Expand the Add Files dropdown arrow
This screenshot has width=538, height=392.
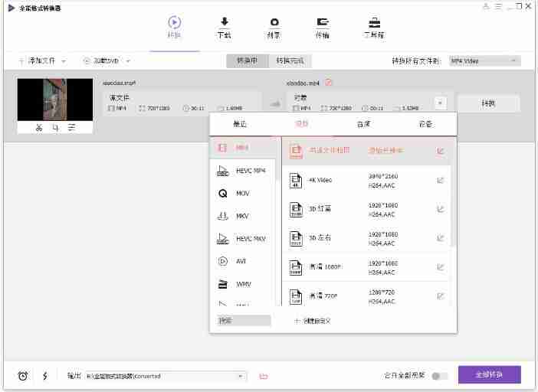[x=64, y=61]
